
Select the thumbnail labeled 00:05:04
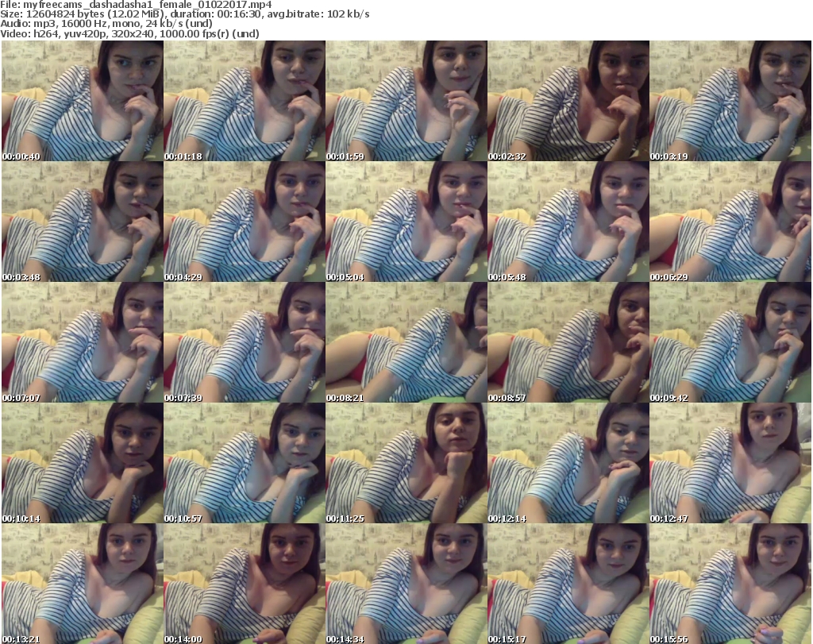(406, 222)
